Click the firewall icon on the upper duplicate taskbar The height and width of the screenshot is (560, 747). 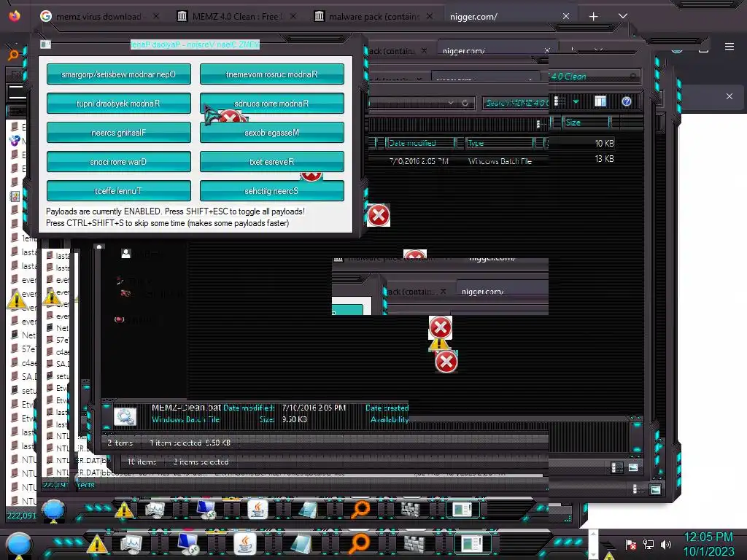point(410,510)
